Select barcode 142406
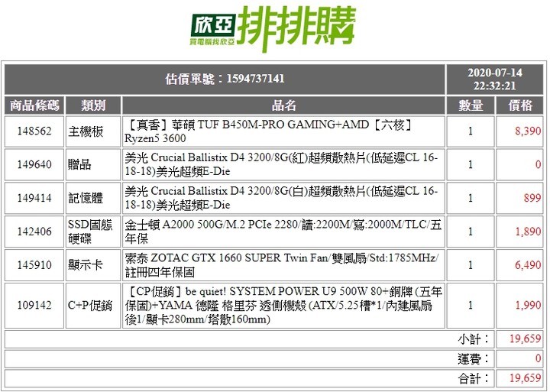This screenshot has width=550, height=392. 34,232
